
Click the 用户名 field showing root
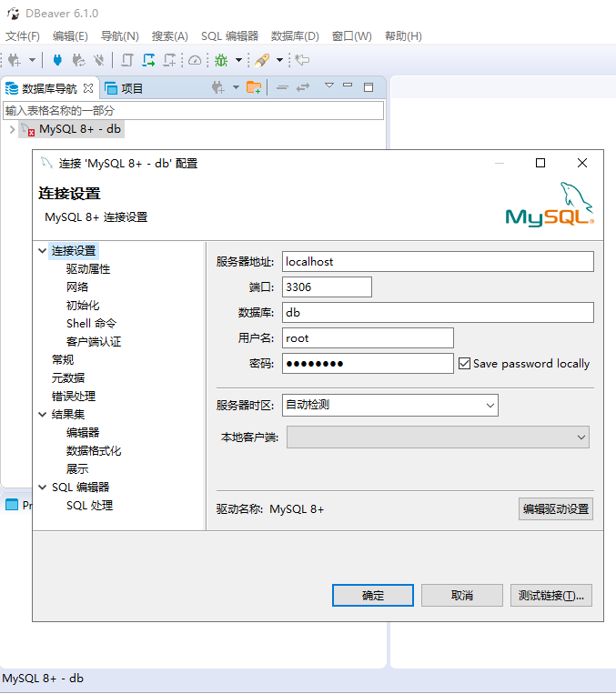click(368, 338)
